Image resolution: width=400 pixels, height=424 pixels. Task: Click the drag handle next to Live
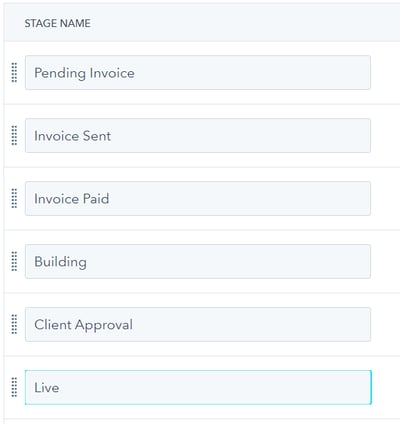14,387
